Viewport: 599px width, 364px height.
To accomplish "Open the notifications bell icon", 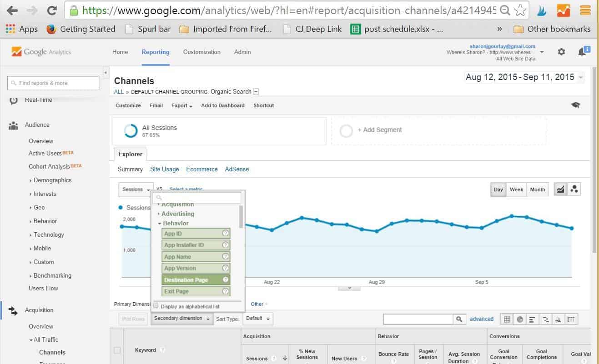I will 582,52.
